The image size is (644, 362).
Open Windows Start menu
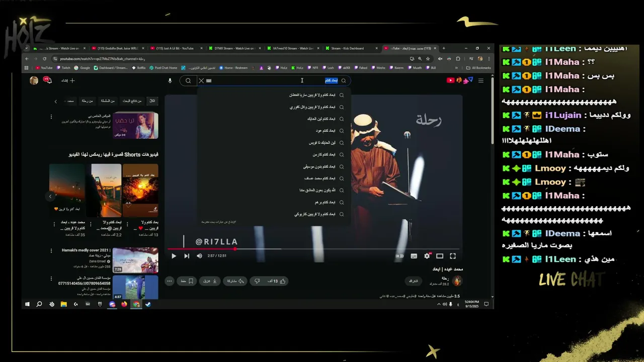[27, 304]
